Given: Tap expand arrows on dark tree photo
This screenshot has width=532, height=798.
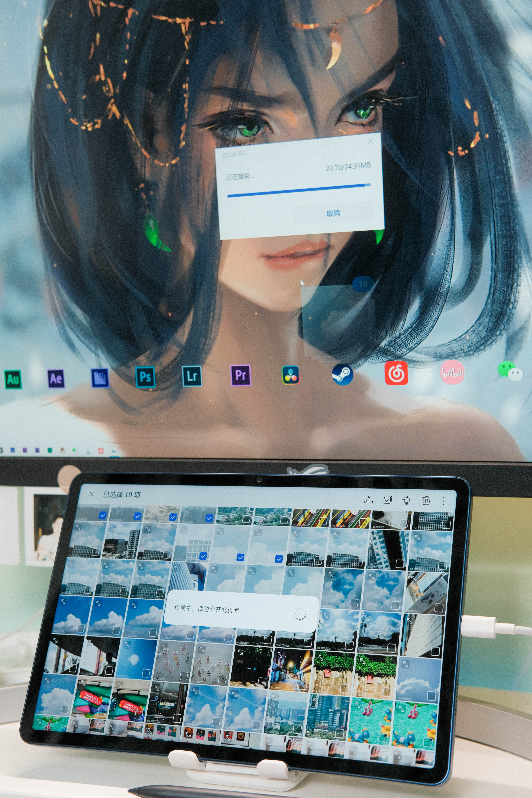Looking at the screenshot, I should (x=241, y=652).
